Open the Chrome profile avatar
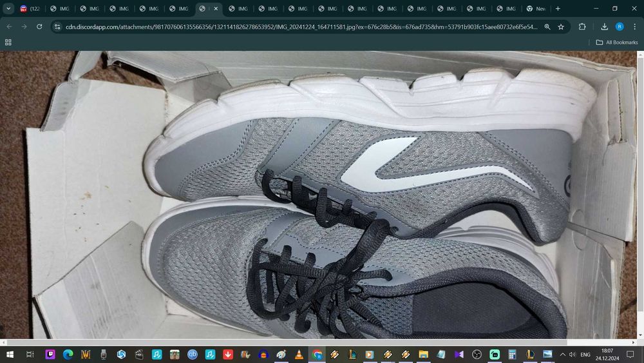The height and width of the screenshot is (363, 644). click(x=620, y=26)
